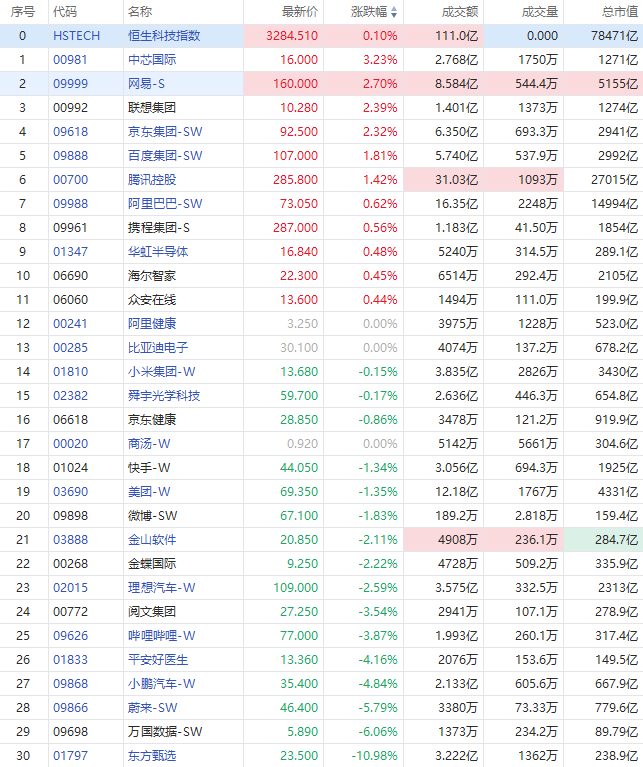The width and height of the screenshot is (643, 767).
Task: Open 恒生科技指数 index details
Action: pos(164,36)
